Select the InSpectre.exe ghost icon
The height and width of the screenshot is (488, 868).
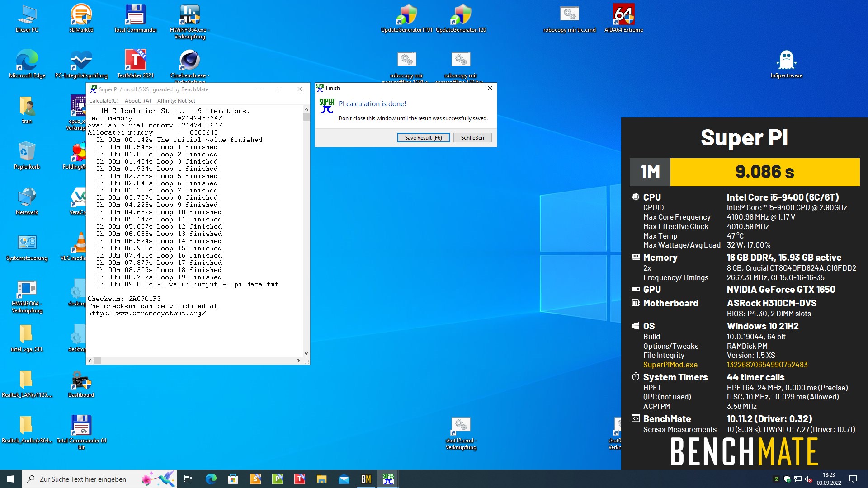[x=787, y=64]
